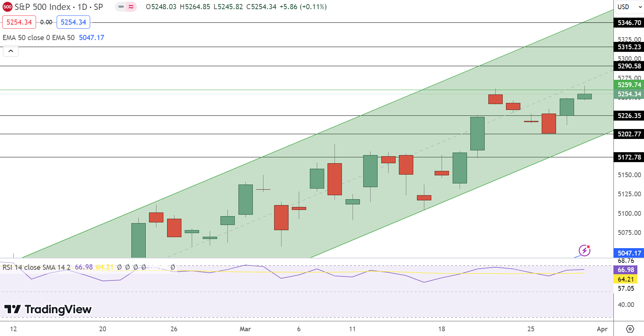Open chart settings hexagon icon bottom right
644x336 pixels.
click(630, 329)
